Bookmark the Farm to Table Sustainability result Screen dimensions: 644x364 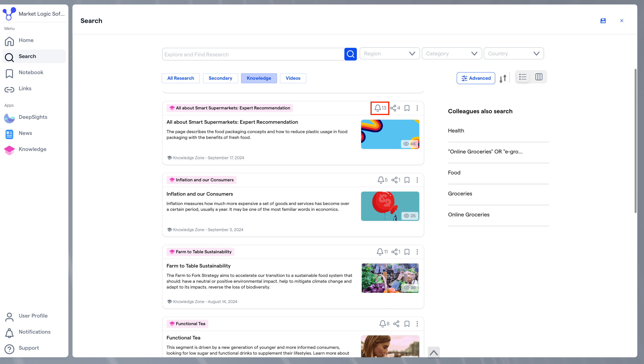tap(407, 252)
